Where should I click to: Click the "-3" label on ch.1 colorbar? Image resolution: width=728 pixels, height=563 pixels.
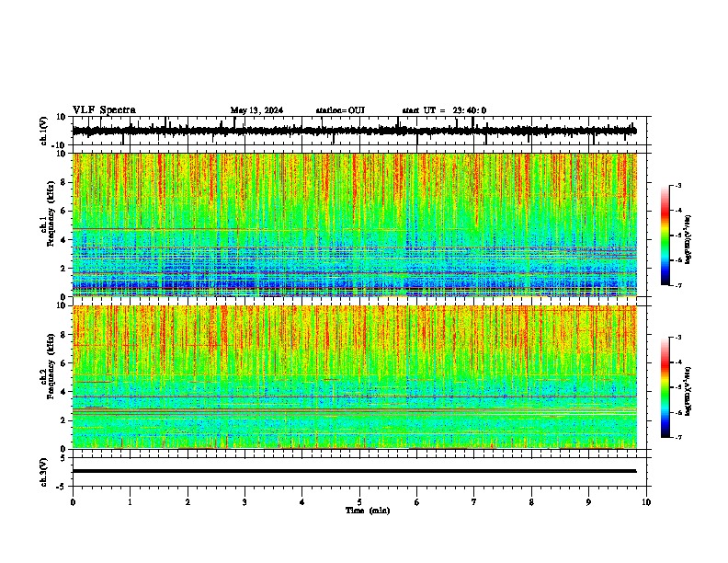[678, 186]
